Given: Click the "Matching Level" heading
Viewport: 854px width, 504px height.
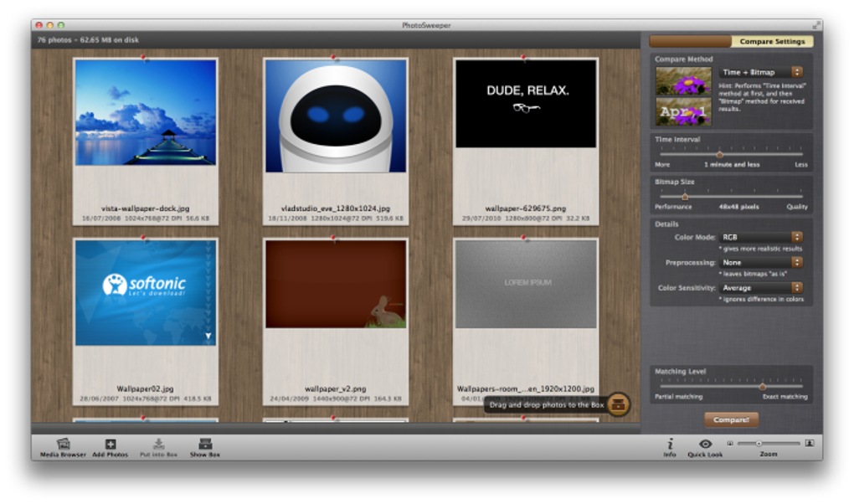Looking at the screenshot, I should pos(680,371).
